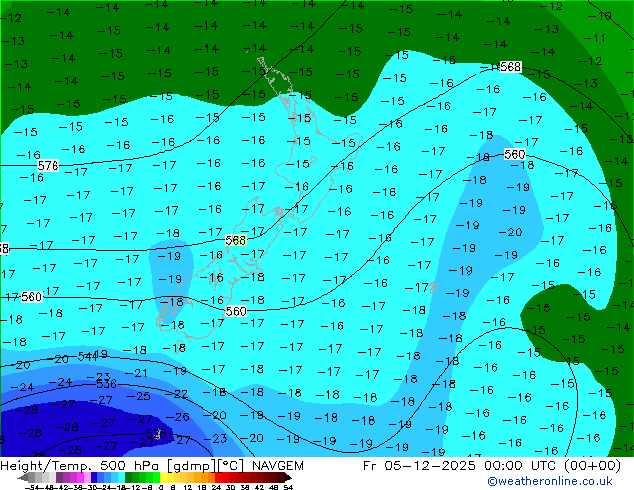
Task: Click the Fr 05-12-2025 date text
Action: (419, 466)
